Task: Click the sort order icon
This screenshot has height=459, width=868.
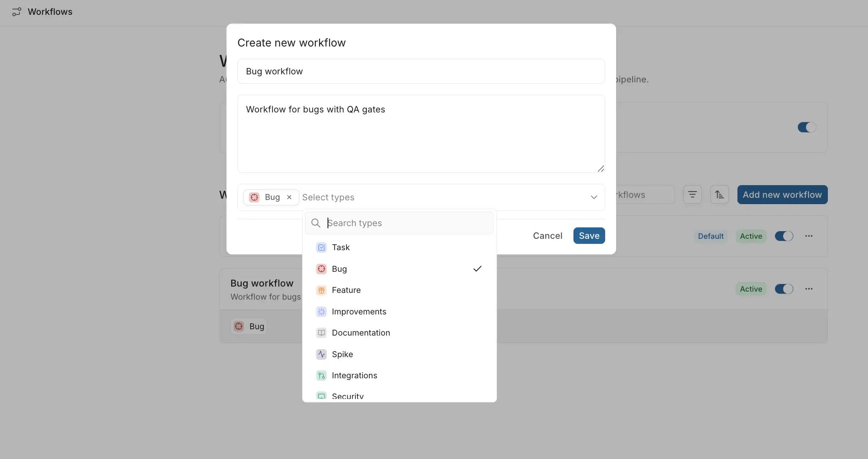Action: point(720,194)
